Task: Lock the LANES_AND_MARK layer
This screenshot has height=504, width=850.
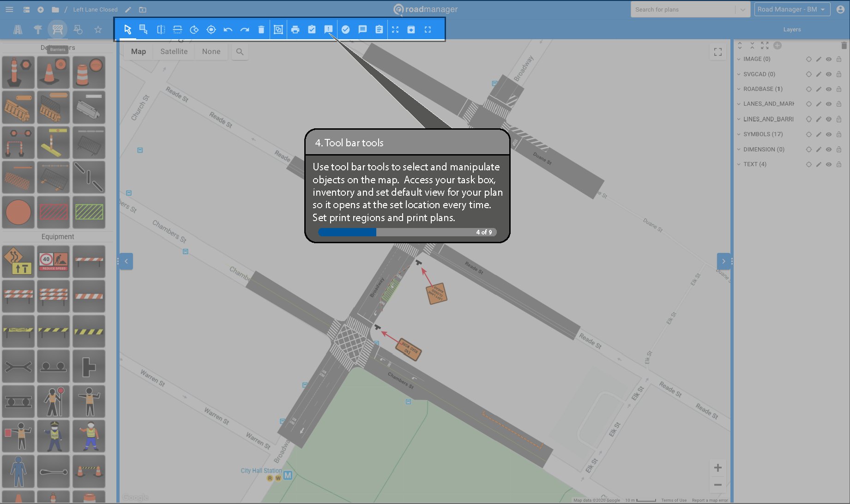Action: point(839,104)
